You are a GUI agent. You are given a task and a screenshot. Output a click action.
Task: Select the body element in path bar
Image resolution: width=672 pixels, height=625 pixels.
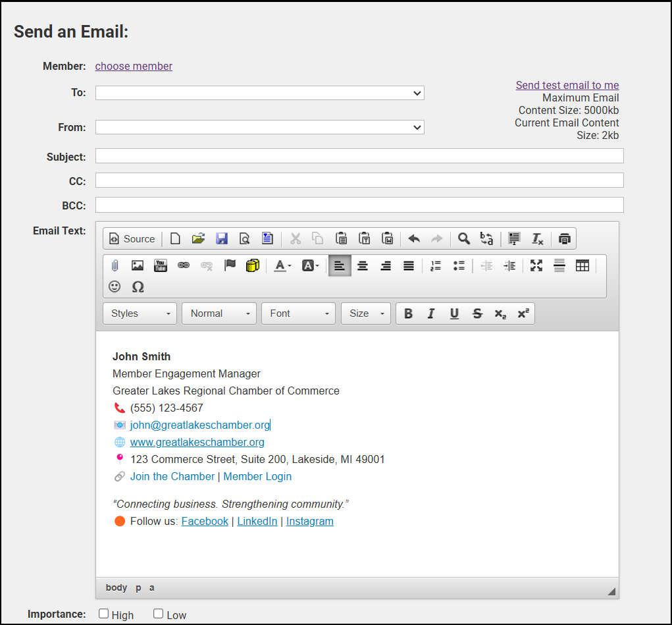[x=116, y=587]
